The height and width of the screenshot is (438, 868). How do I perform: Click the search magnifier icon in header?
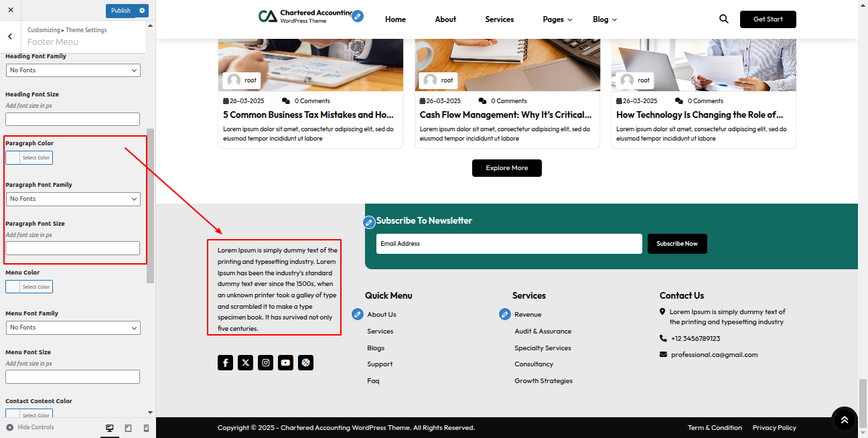point(723,19)
